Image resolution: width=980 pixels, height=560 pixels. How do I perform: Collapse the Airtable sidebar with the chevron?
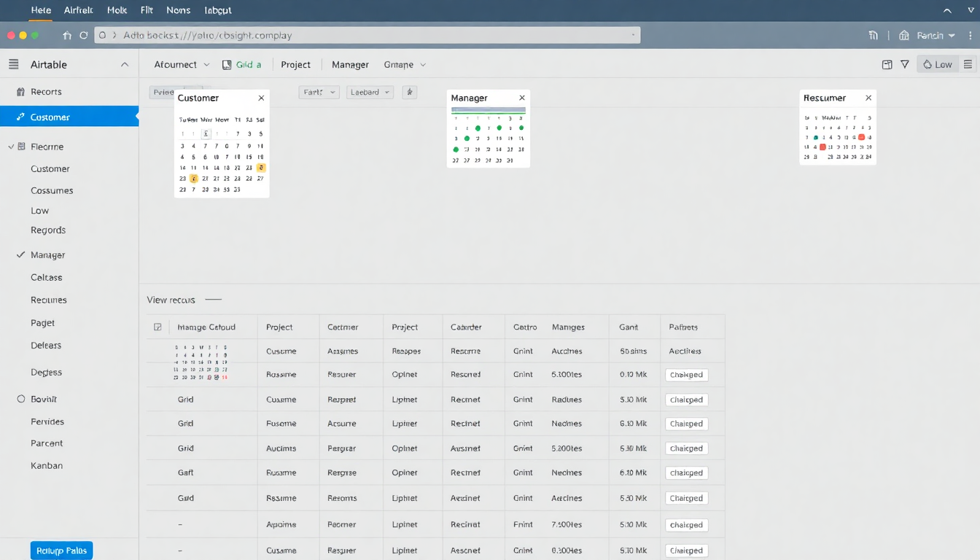click(x=125, y=64)
